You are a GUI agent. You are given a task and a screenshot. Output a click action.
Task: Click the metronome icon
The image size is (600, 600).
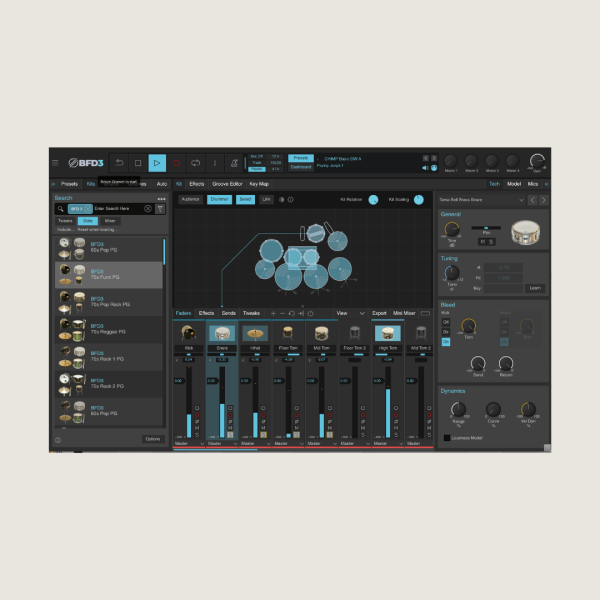(234, 163)
